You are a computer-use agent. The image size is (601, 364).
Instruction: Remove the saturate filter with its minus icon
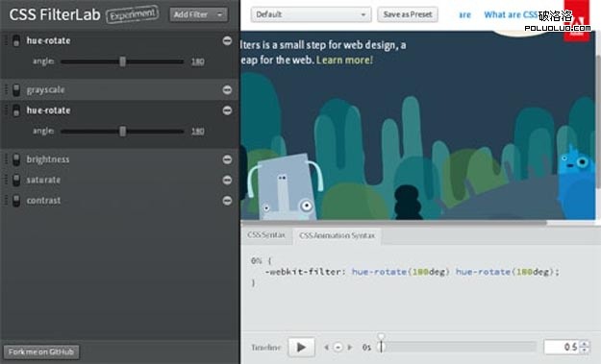(x=227, y=180)
